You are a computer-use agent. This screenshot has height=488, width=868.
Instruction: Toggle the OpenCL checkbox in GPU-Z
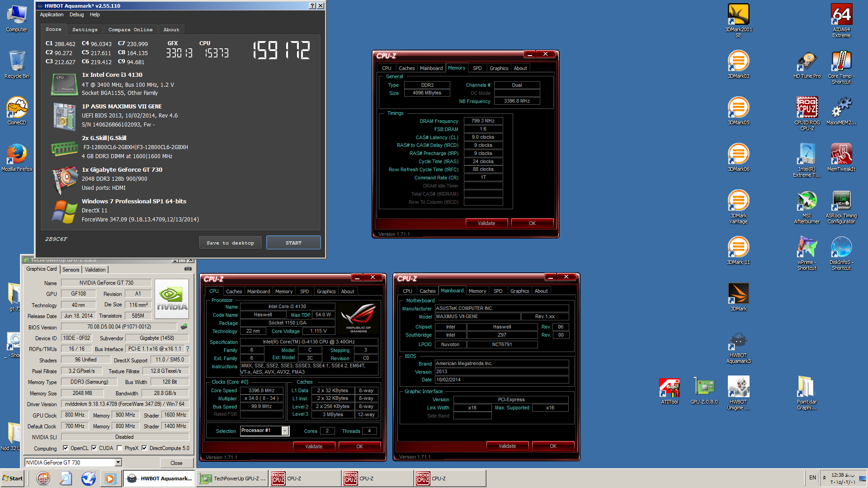click(x=66, y=448)
